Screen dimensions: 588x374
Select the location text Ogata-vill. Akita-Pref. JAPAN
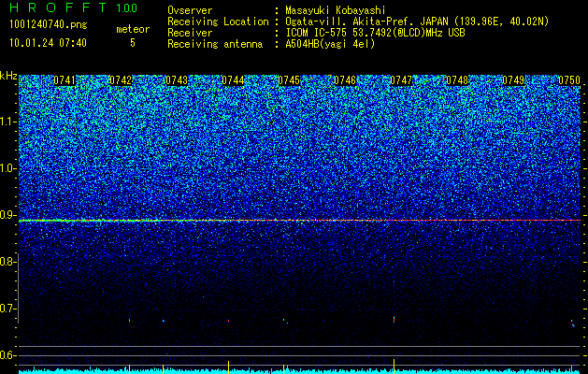366,22
